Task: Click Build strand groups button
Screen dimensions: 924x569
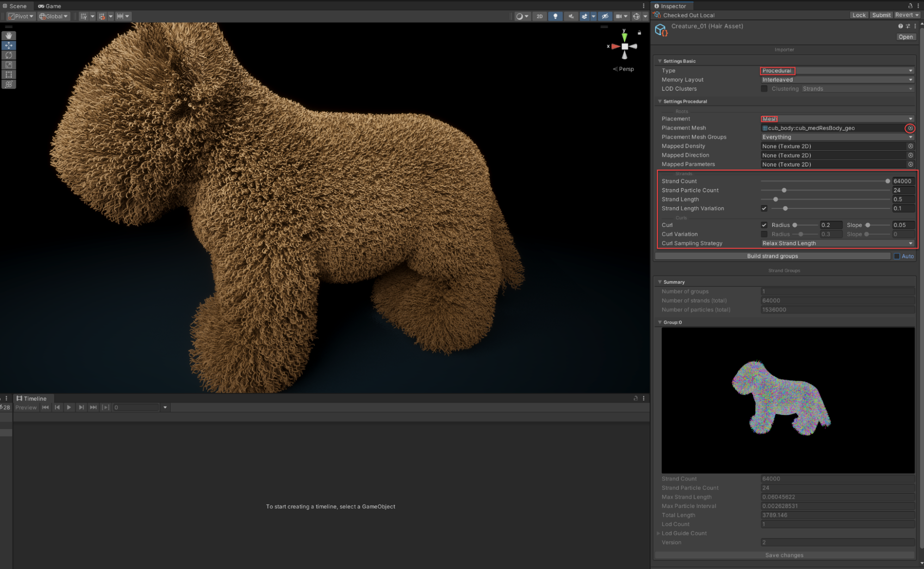Action: click(772, 256)
